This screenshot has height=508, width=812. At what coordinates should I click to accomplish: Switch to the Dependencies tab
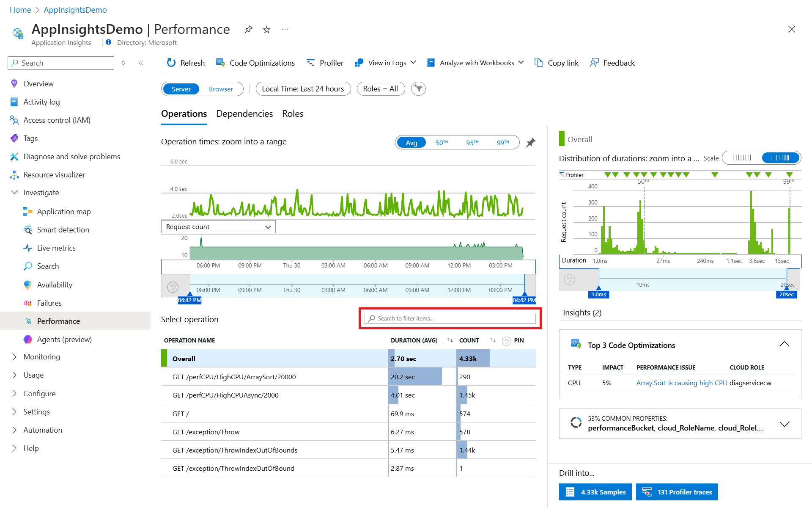(244, 114)
